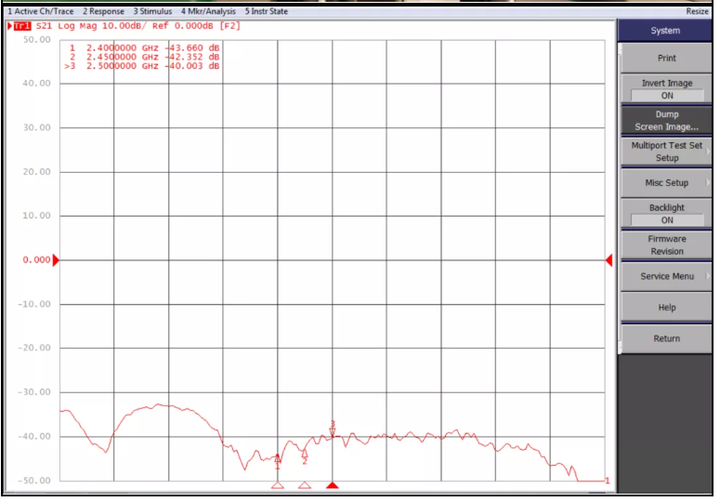Click marker 2 symbol on the trace
The width and height of the screenshot is (720, 502).
304,457
